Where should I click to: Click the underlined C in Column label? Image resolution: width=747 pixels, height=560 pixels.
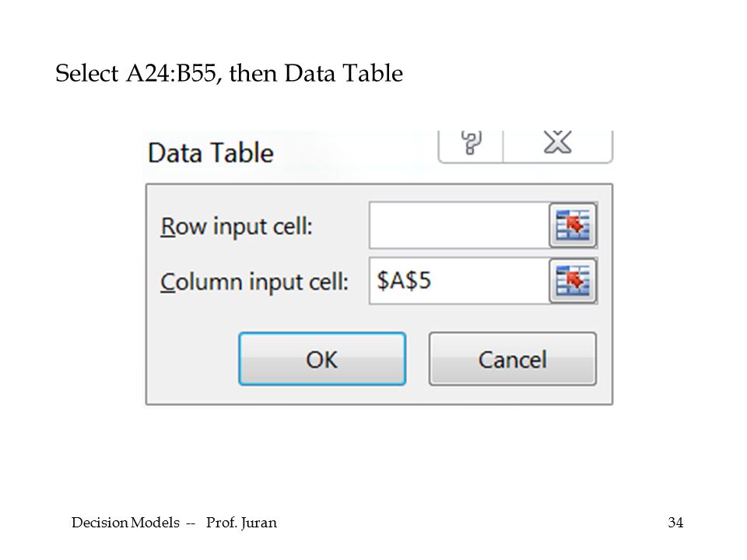click(x=168, y=282)
